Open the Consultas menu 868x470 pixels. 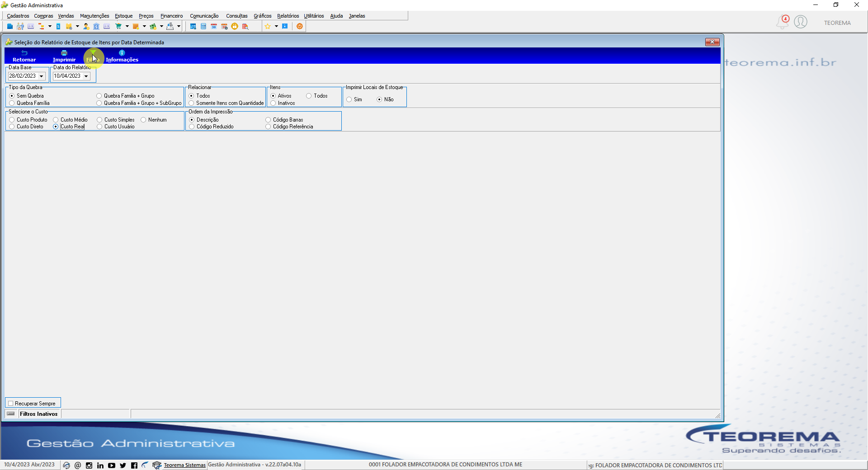pyautogui.click(x=236, y=16)
